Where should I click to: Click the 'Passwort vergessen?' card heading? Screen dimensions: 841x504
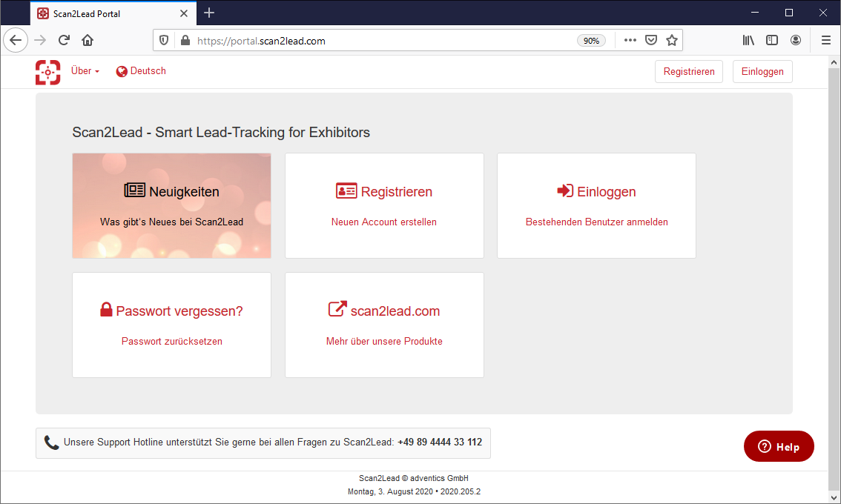[x=179, y=311]
